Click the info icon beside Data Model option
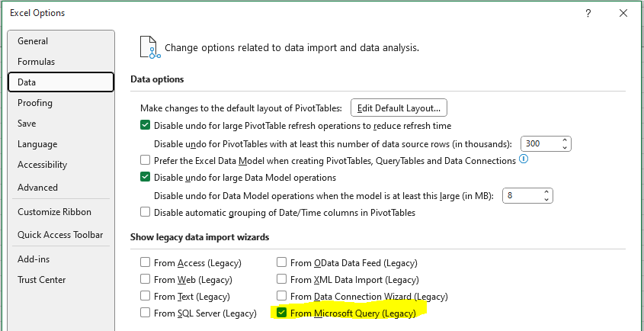 tap(524, 159)
